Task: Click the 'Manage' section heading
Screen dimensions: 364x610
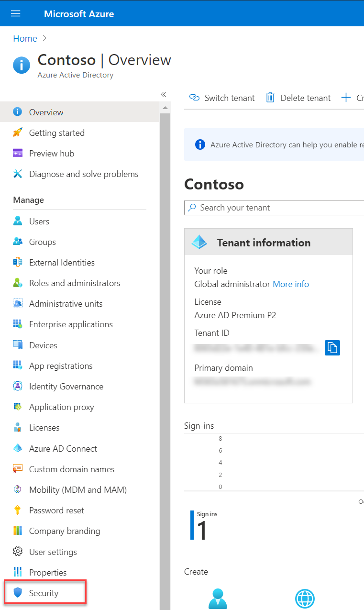Action: coord(28,200)
